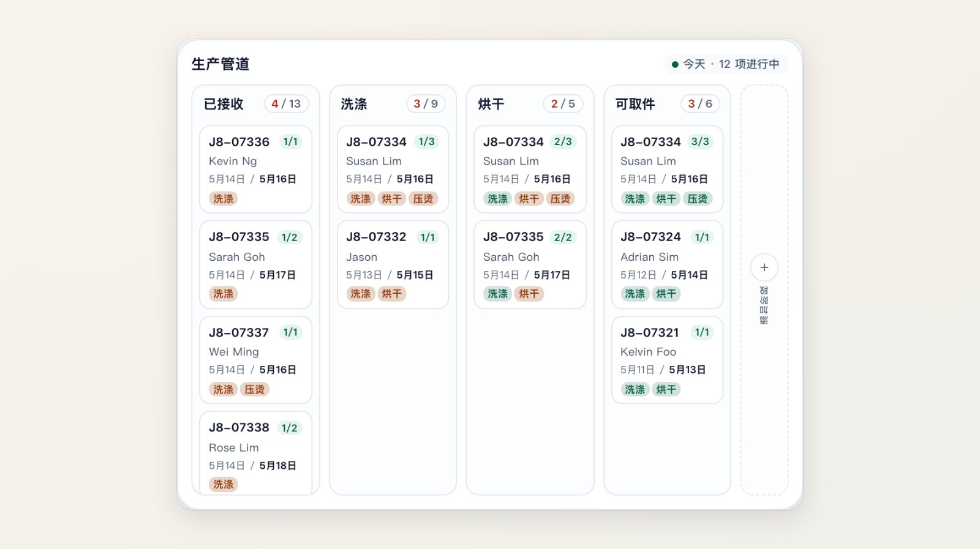The height and width of the screenshot is (549, 980).
Task: Open order card J8-07321 for Kelvin Foo
Action: (668, 360)
